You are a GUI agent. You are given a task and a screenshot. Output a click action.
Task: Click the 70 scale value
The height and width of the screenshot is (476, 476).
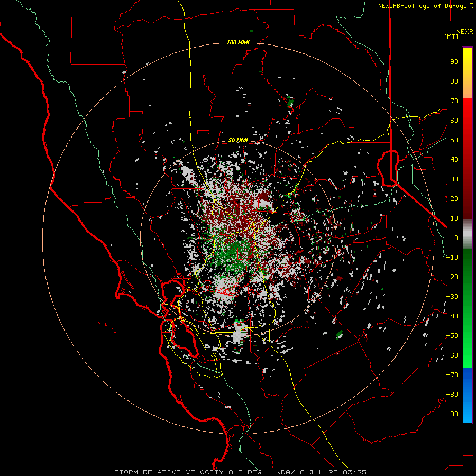(x=454, y=101)
